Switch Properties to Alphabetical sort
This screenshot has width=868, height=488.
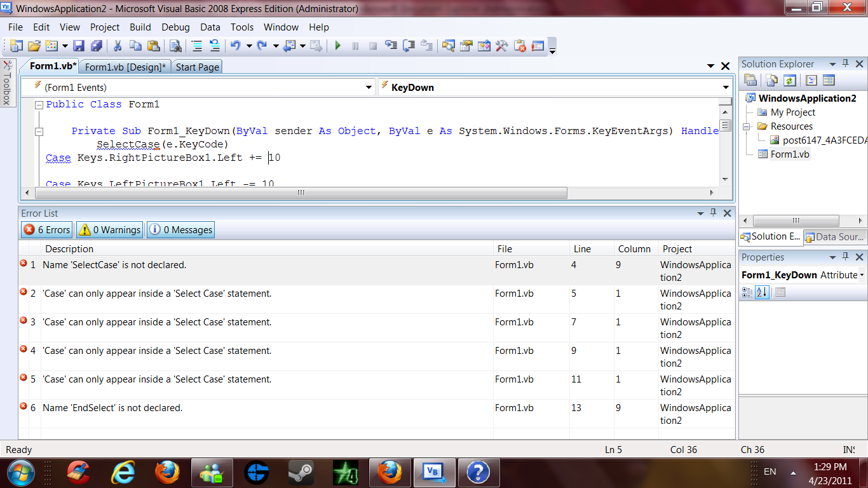pos(761,292)
